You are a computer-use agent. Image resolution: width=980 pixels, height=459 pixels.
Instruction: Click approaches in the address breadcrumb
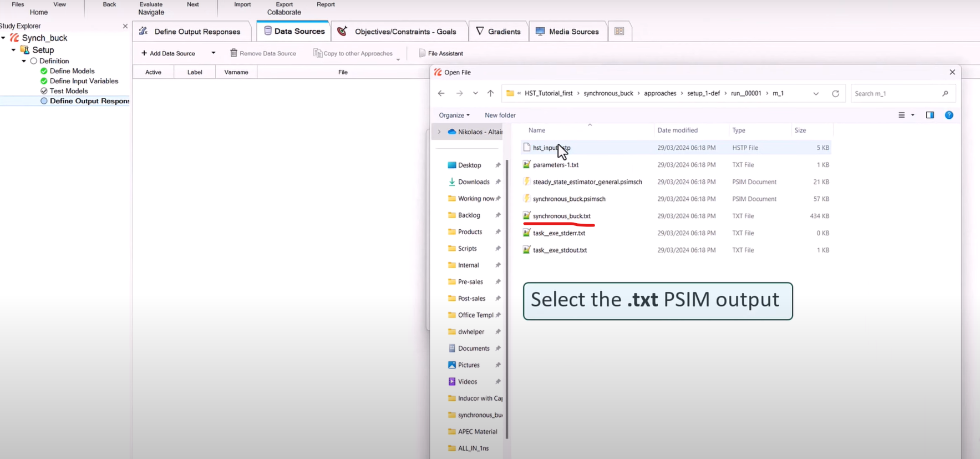[660, 93]
